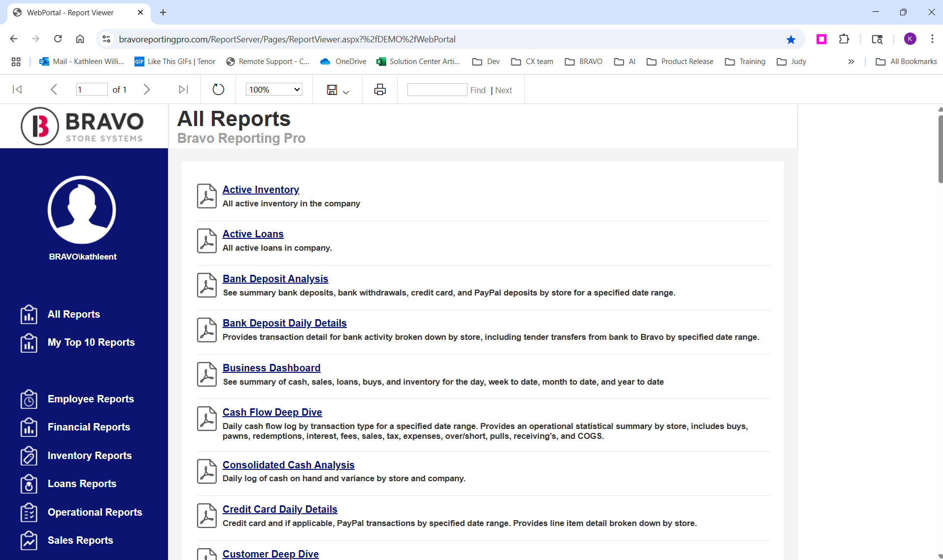The image size is (943, 560).
Task: Click the Find text input field
Action: tap(437, 90)
